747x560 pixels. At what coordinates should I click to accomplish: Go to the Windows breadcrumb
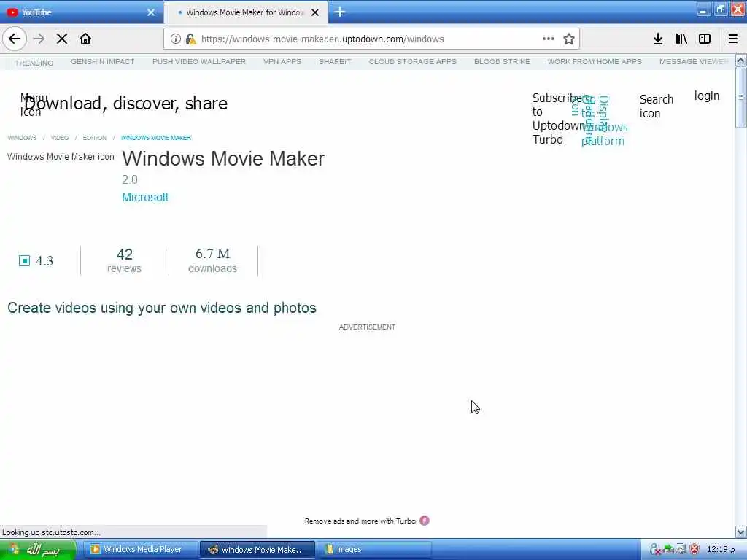22,138
